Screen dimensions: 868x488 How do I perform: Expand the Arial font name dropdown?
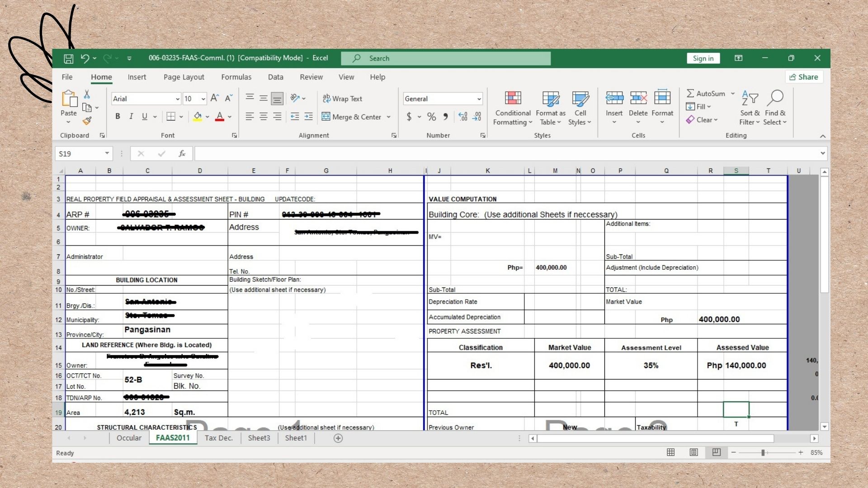pos(177,99)
